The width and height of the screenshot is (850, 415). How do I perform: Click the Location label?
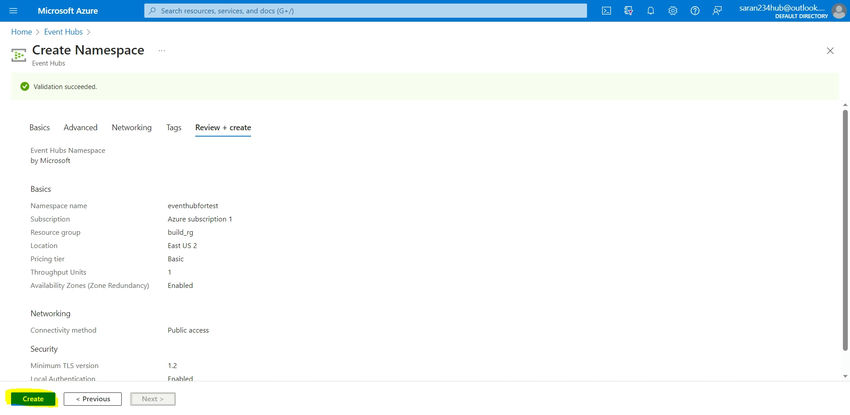click(x=44, y=245)
